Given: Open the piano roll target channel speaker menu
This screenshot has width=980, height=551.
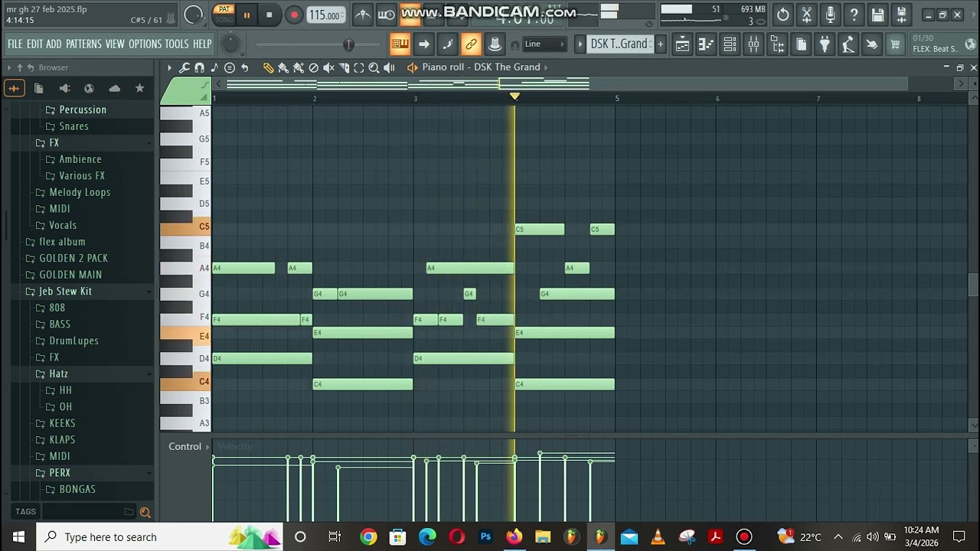Looking at the screenshot, I should click(x=413, y=68).
